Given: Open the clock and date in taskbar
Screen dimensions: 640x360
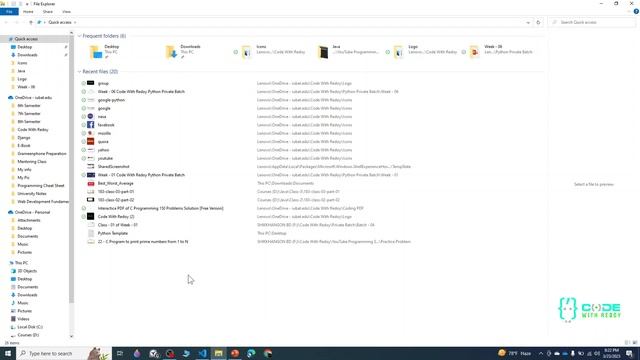Looking at the screenshot, I should click(x=611, y=353).
